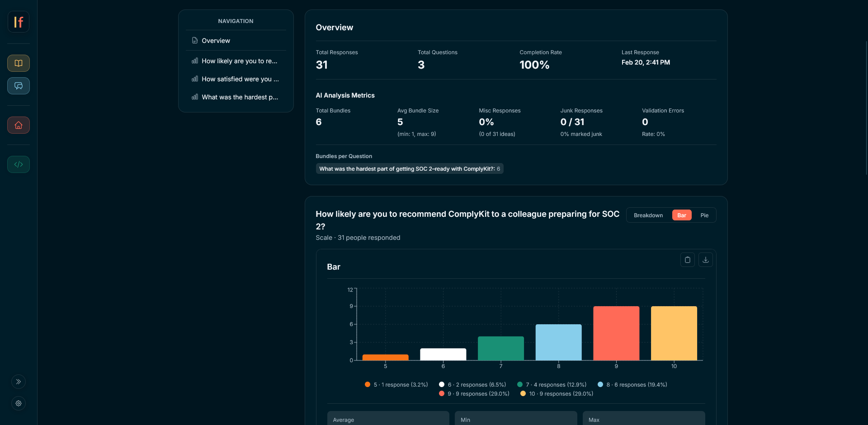Screen dimensions: 868x425
Task: Switch to the Breakdown view
Action: coord(648,215)
